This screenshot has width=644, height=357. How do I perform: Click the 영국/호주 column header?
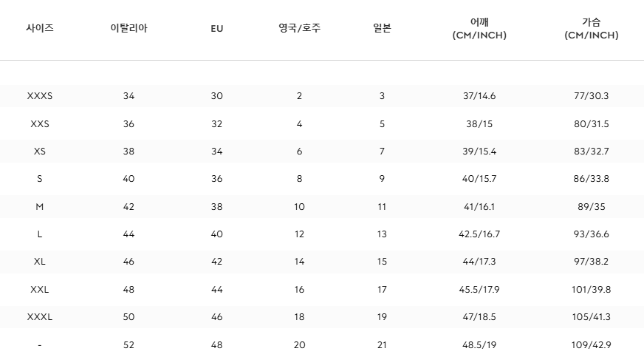[x=299, y=29]
